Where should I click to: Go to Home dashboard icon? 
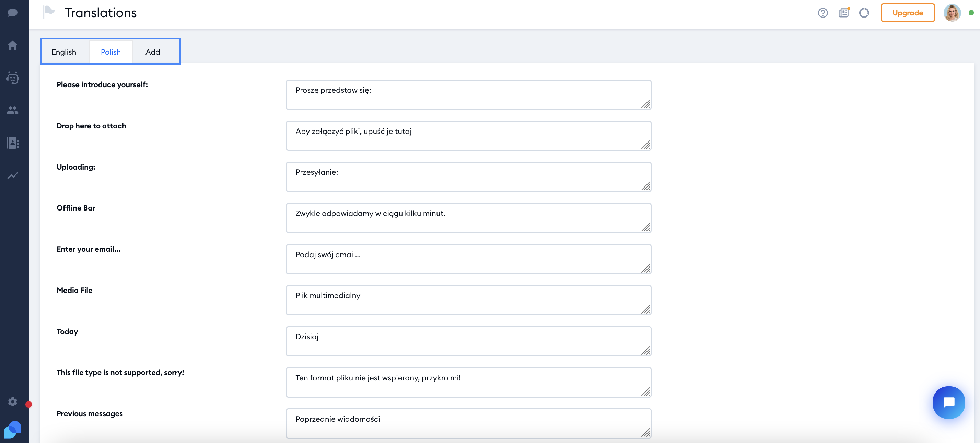[13, 45]
